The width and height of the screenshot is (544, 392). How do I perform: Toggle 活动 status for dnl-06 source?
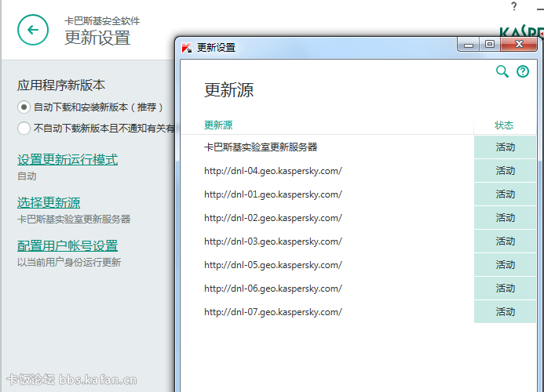pyautogui.click(x=505, y=289)
